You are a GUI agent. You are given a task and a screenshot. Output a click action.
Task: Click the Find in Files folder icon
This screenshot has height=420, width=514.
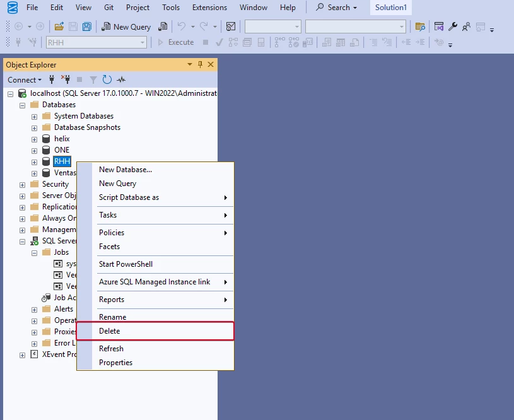(x=420, y=26)
